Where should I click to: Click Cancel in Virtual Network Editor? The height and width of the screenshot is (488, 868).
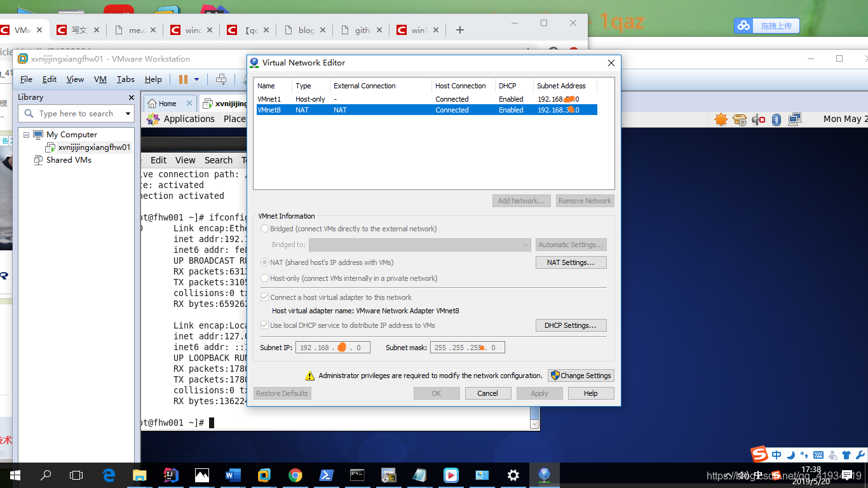pyautogui.click(x=488, y=393)
